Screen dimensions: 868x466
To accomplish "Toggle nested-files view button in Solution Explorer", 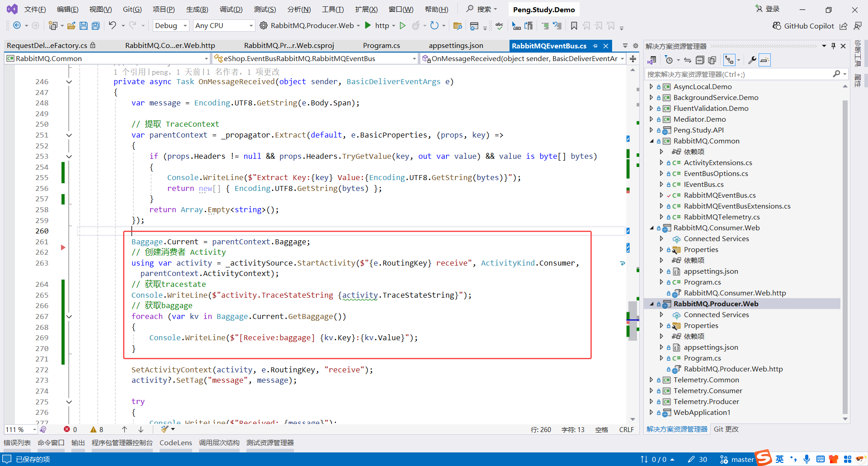I will 729,60.
